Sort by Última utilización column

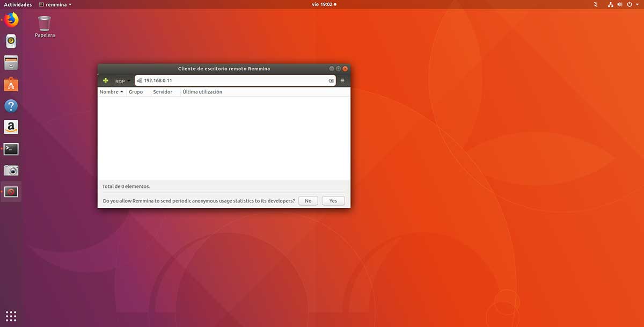coord(202,92)
